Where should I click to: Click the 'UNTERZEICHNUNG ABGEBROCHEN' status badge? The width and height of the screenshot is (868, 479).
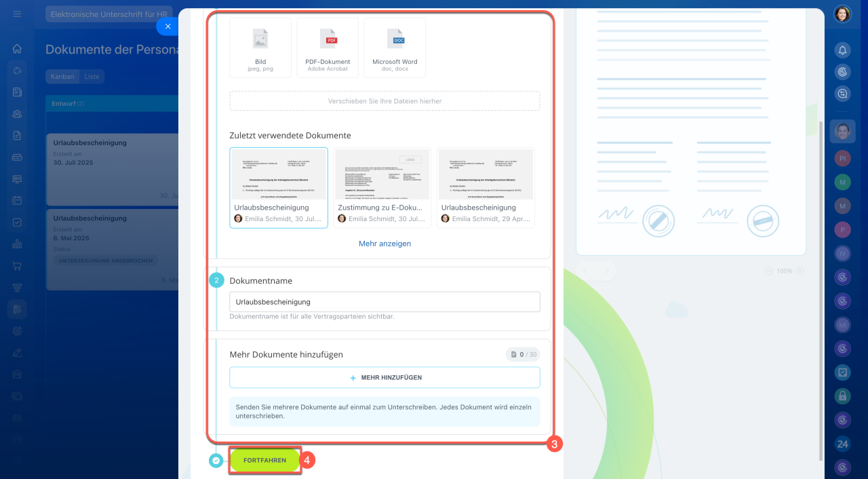pyautogui.click(x=105, y=261)
